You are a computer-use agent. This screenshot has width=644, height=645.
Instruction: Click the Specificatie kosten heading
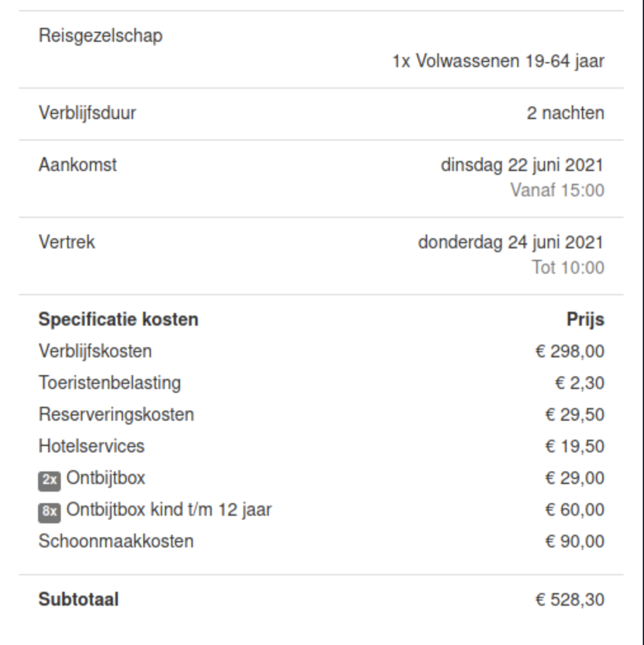tap(119, 319)
